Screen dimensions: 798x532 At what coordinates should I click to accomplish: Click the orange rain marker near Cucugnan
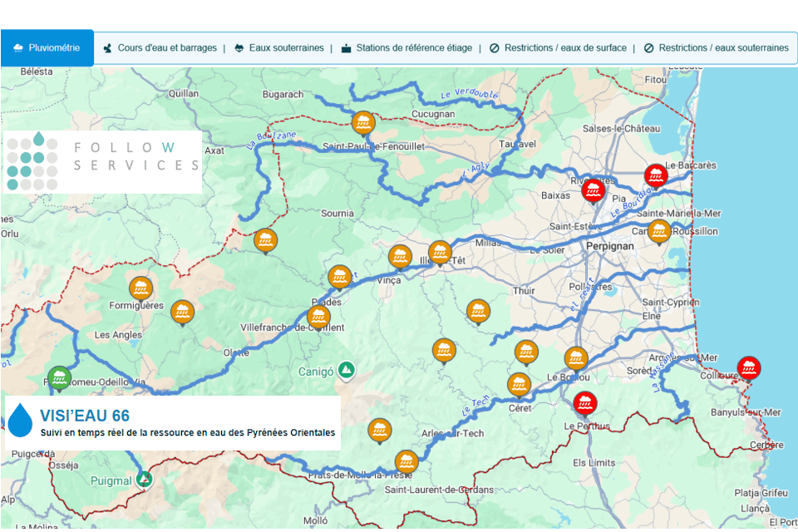coord(362,122)
